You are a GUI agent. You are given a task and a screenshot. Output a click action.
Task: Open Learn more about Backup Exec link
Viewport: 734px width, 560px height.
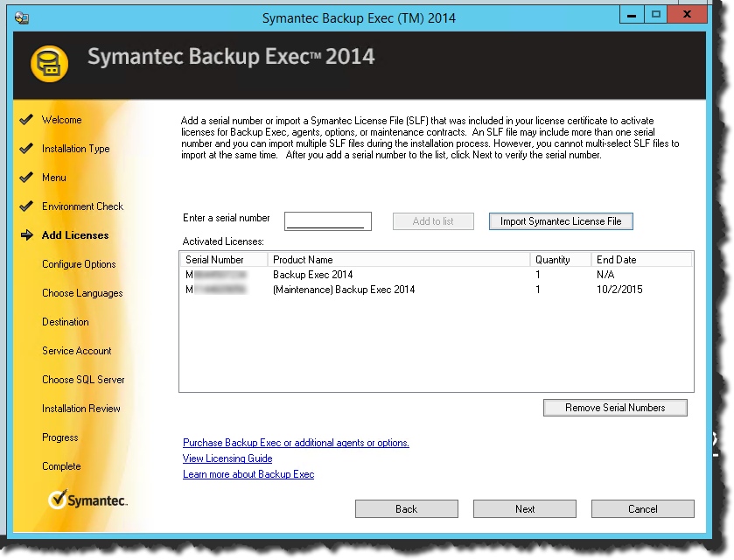pos(248,474)
